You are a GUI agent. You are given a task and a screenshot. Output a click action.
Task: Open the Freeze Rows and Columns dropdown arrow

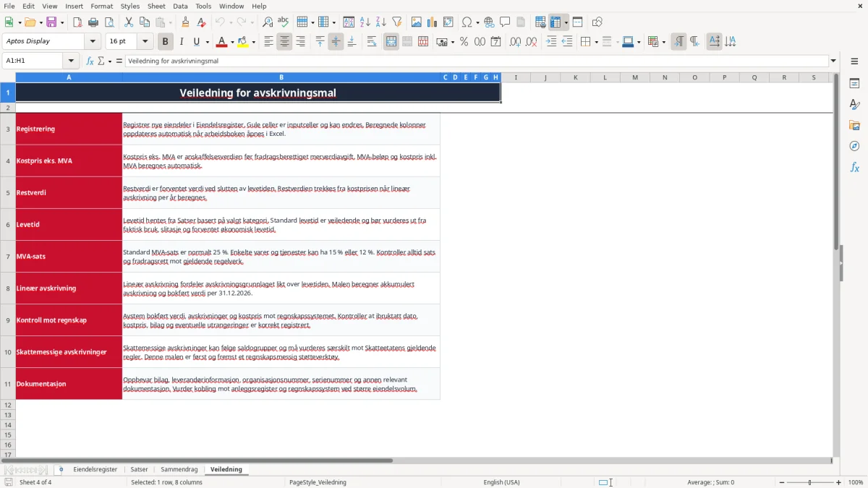click(566, 22)
